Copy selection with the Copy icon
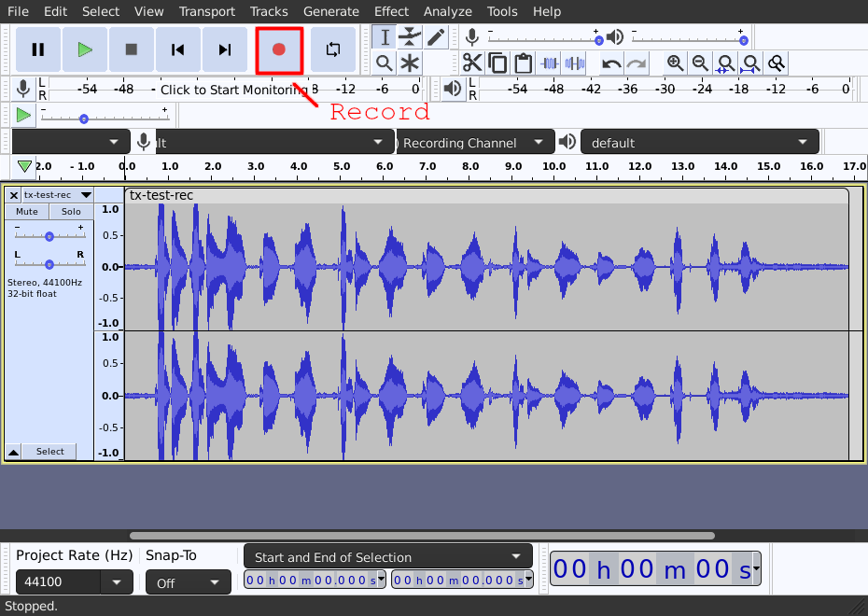The image size is (868, 616). coord(497,63)
